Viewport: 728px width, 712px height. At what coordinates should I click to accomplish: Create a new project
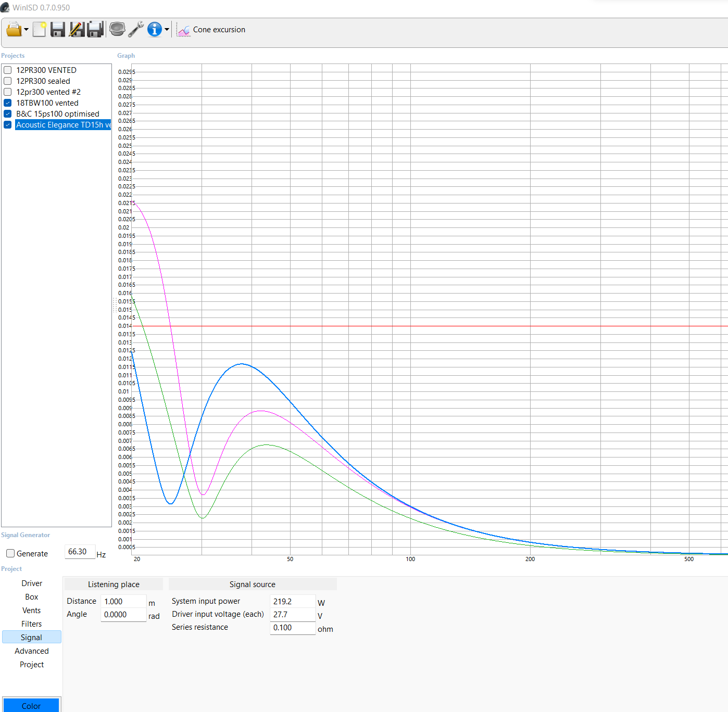40,29
